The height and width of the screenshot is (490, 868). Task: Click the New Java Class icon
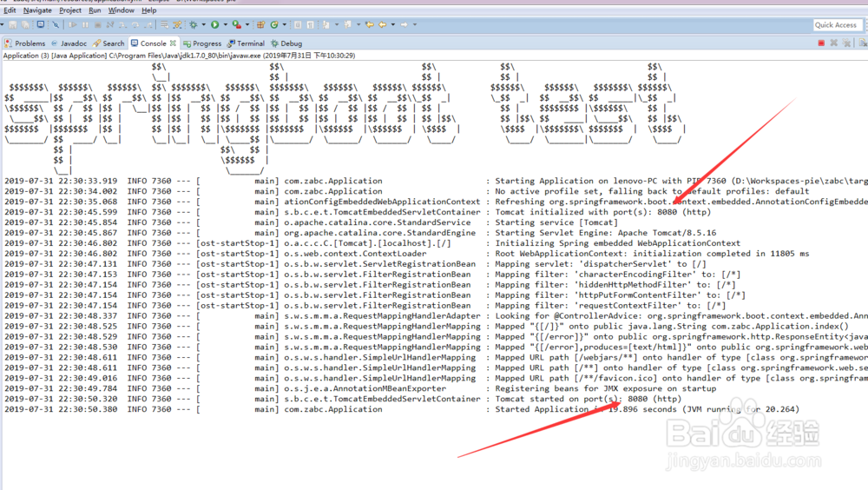(x=274, y=25)
